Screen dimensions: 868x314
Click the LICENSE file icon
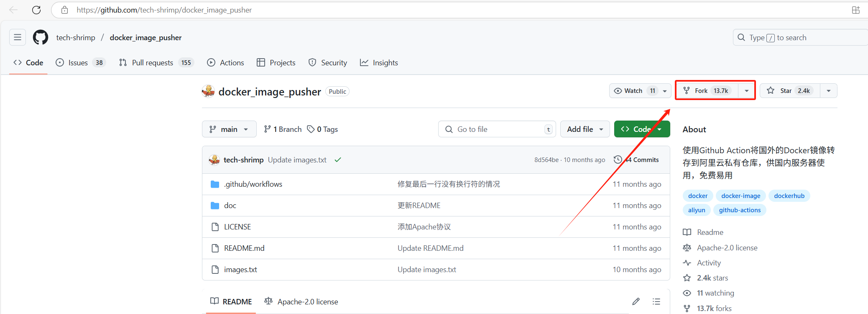(215, 227)
